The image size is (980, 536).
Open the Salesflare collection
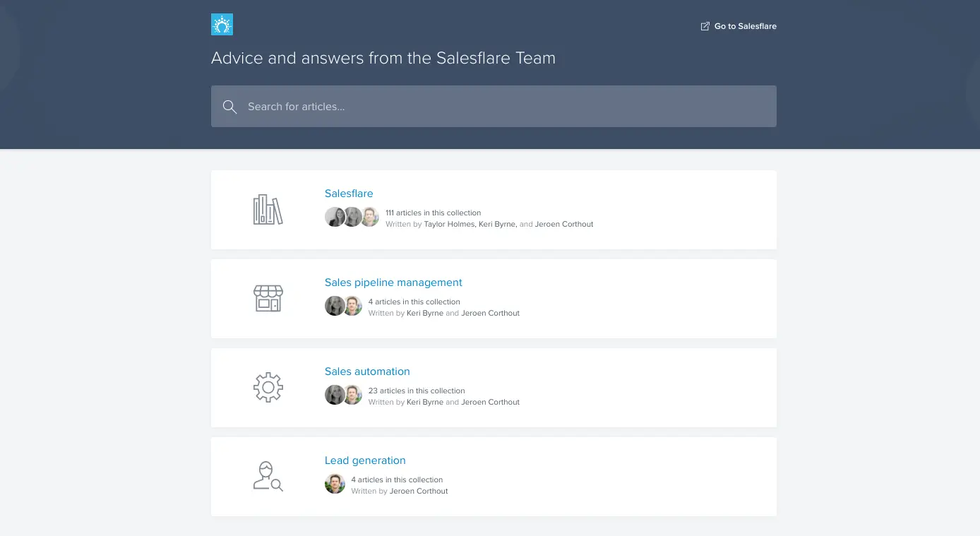pos(349,193)
